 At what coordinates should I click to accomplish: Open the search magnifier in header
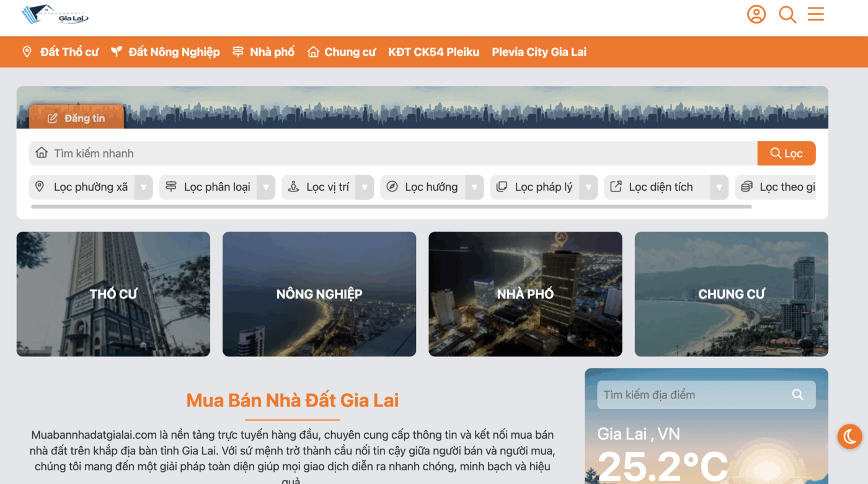coord(787,14)
